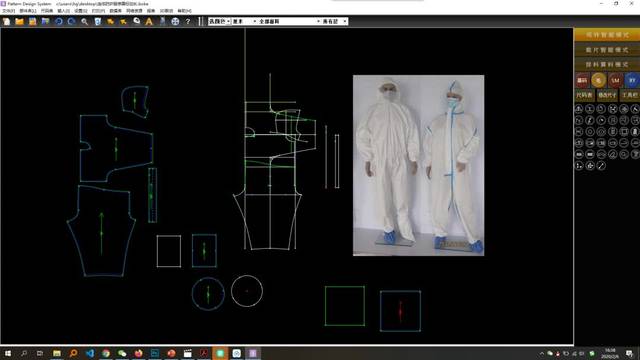Switch to 纸样智能模式 gold mode button
This screenshot has width=640, height=360.
[x=607, y=35]
